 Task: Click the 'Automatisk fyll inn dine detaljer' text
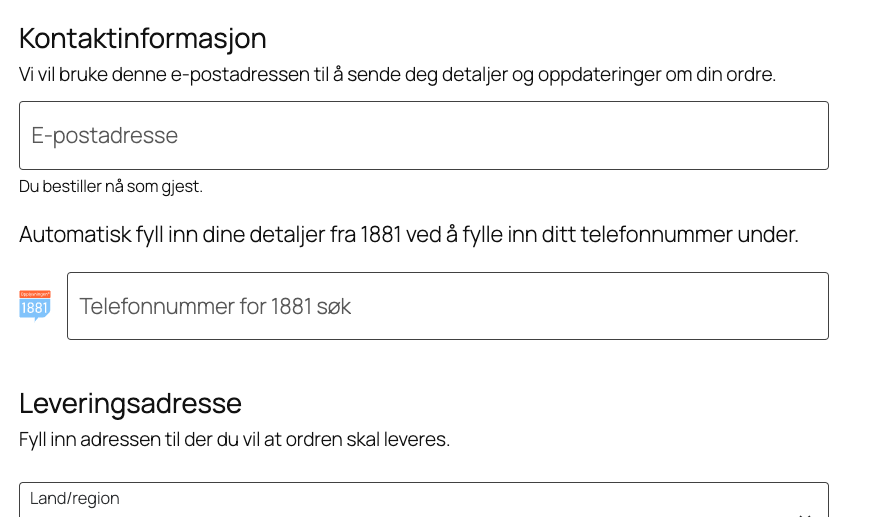pyautogui.click(x=408, y=235)
